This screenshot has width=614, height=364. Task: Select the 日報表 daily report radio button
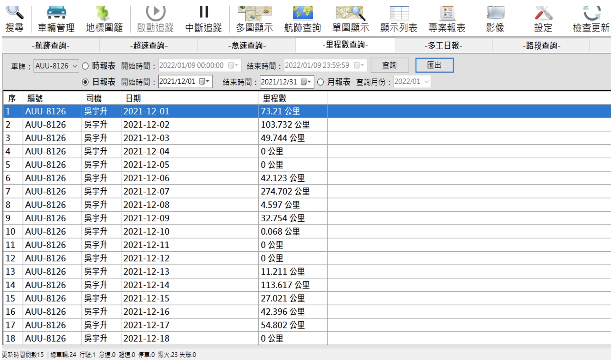[86, 82]
